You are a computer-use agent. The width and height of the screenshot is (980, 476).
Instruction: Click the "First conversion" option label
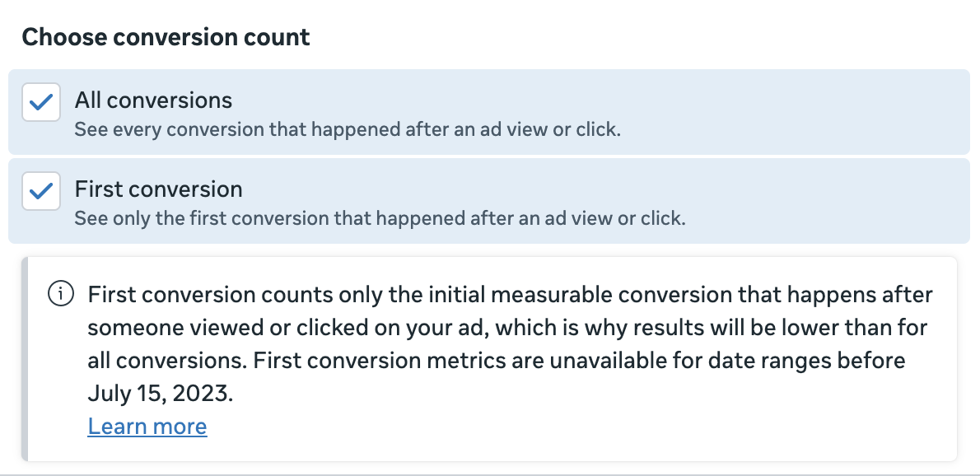tap(159, 189)
